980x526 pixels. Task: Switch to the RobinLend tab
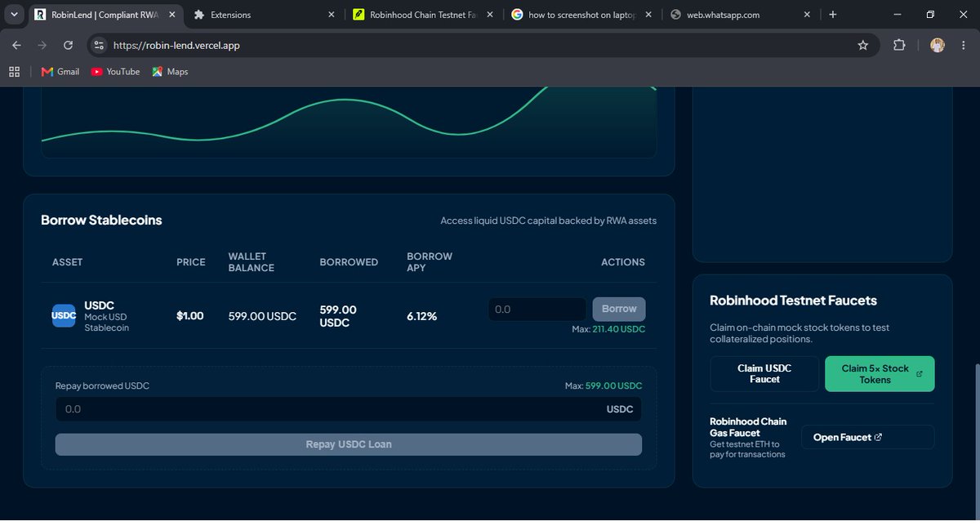(x=105, y=15)
